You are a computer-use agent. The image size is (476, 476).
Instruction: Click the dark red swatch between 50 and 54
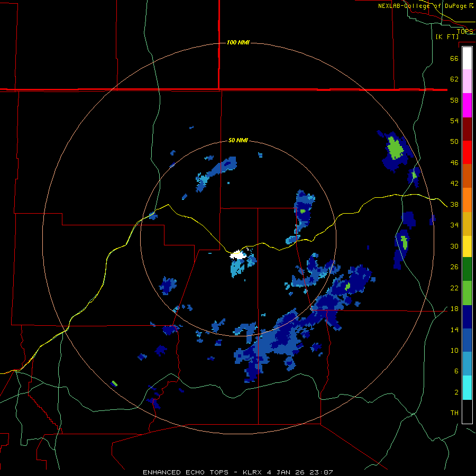tap(467, 129)
